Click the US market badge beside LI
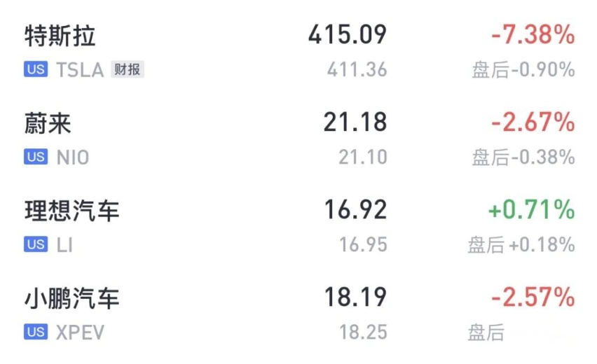 coord(36,244)
